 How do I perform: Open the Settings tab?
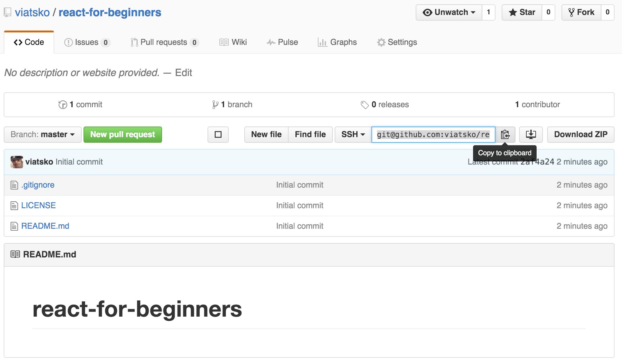tap(397, 42)
